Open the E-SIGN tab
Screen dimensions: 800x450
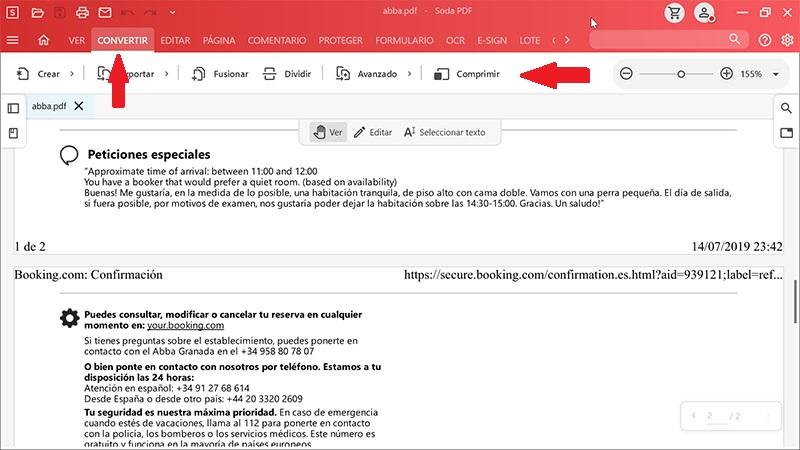(492, 40)
